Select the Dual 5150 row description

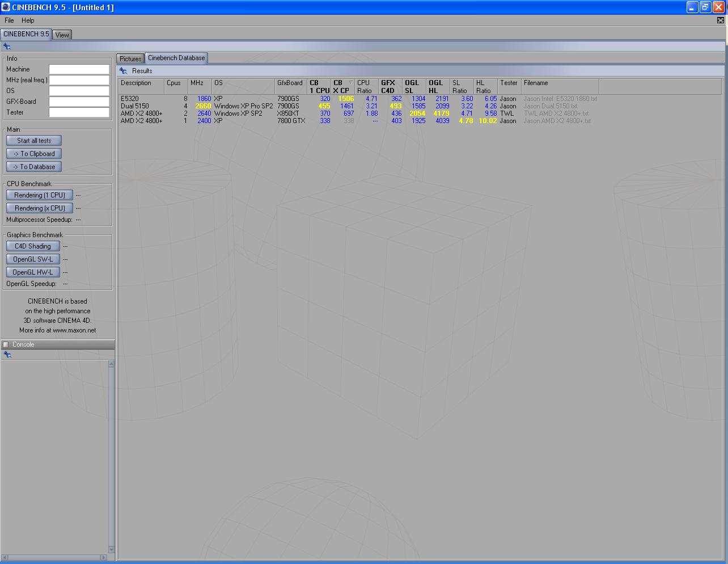click(135, 106)
